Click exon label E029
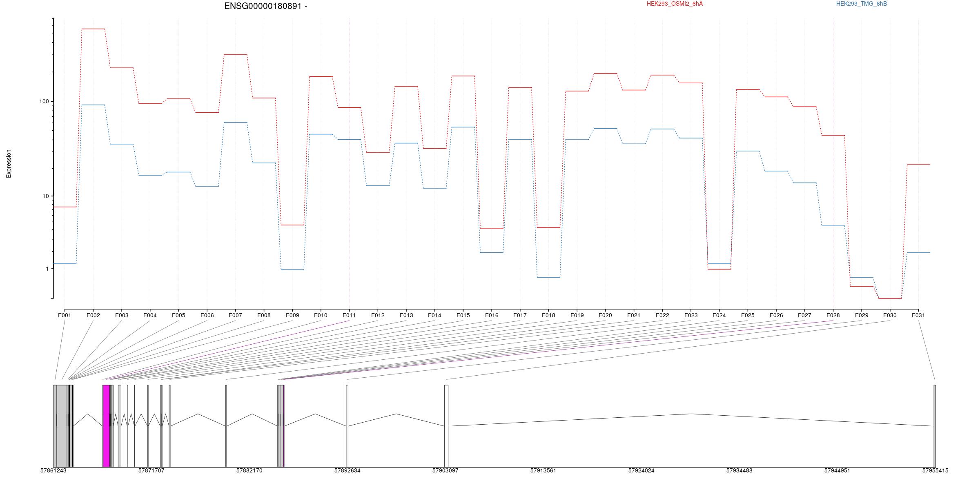 (862, 315)
